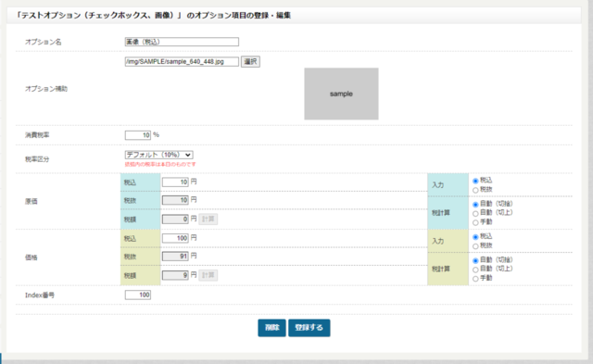Viewport: 593px width, 364px height.
Task: Click the 消費税率 percent field
Action: click(x=138, y=135)
